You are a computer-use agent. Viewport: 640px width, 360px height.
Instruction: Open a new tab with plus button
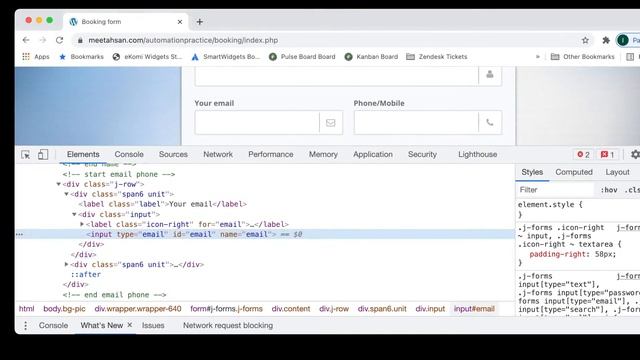pos(200,22)
